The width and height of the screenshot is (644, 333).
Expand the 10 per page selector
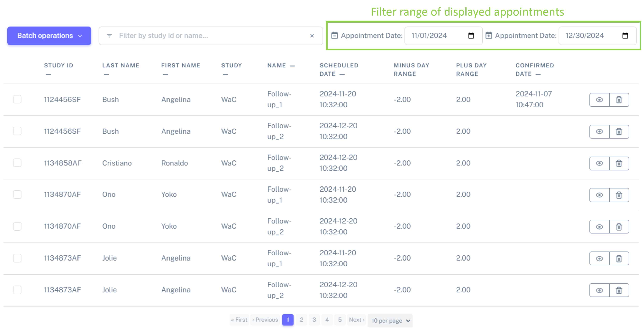click(390, 320)
